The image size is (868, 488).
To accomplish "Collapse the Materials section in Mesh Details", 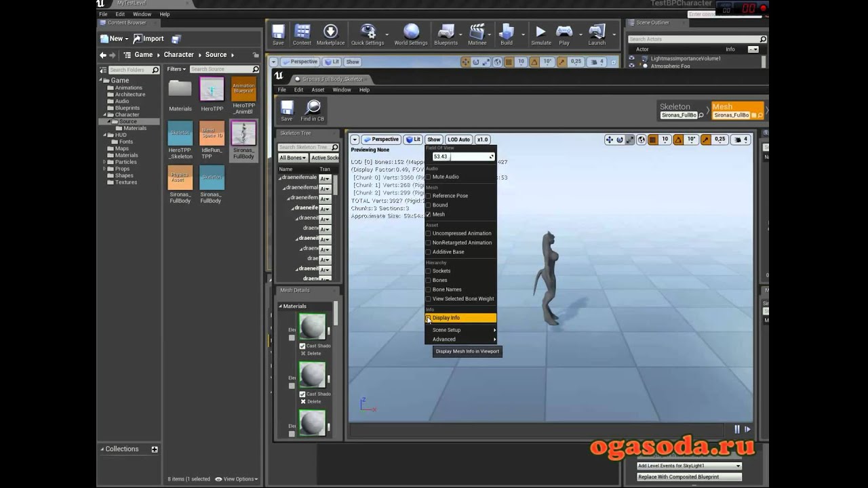I will (280, 306).
